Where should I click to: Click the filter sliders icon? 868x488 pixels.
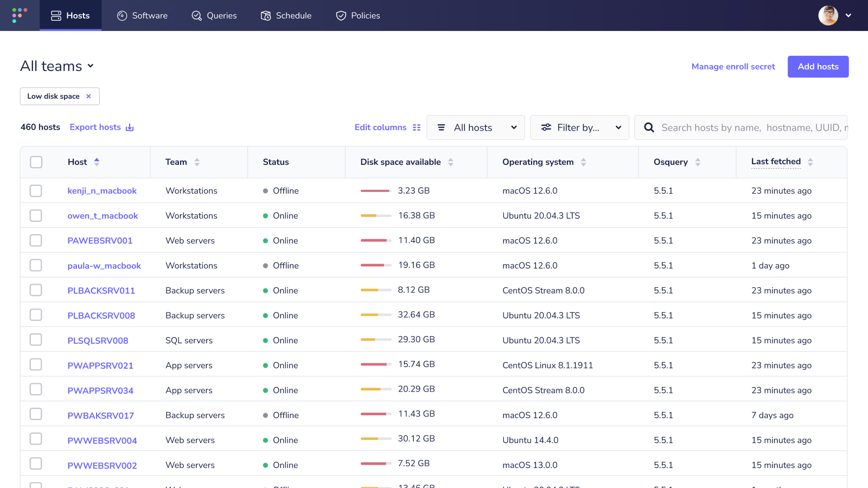pos(546,127)
